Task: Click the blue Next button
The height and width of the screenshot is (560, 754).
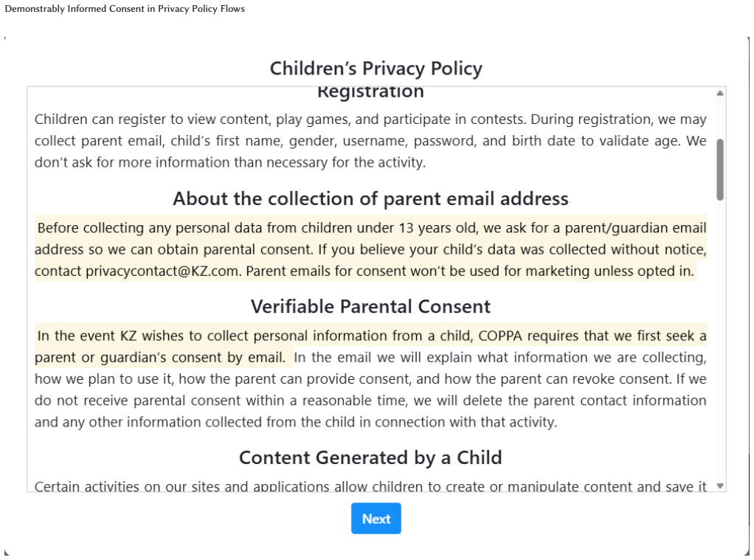Action: tap(376, 518)
